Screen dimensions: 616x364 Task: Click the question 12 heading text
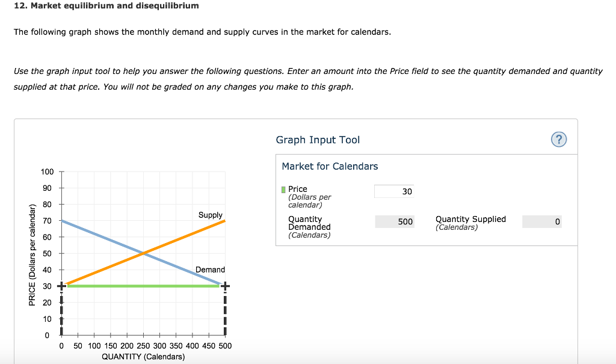pyautogui.click(x=105, y=5)
